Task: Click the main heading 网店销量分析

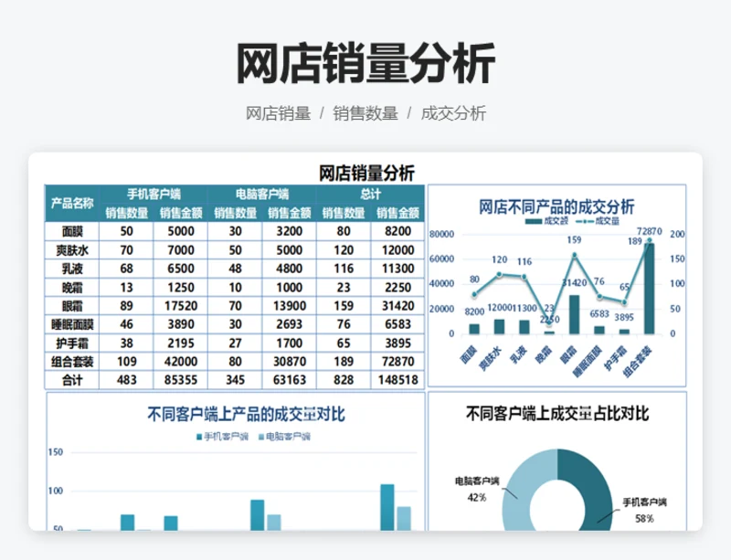Action: click(365, 63)
